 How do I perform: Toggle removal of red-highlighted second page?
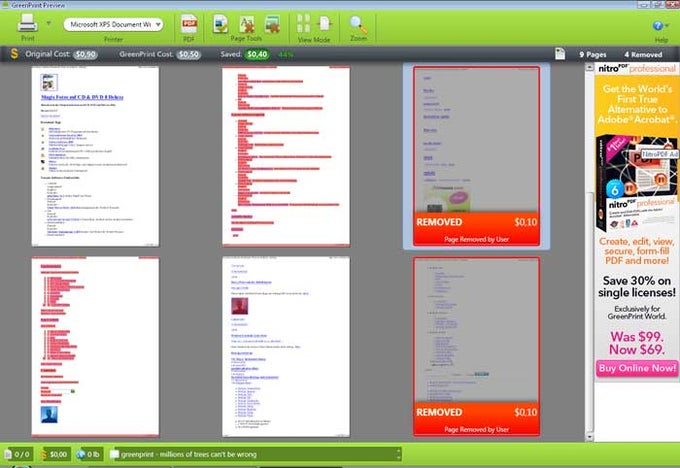pos(286,156)
